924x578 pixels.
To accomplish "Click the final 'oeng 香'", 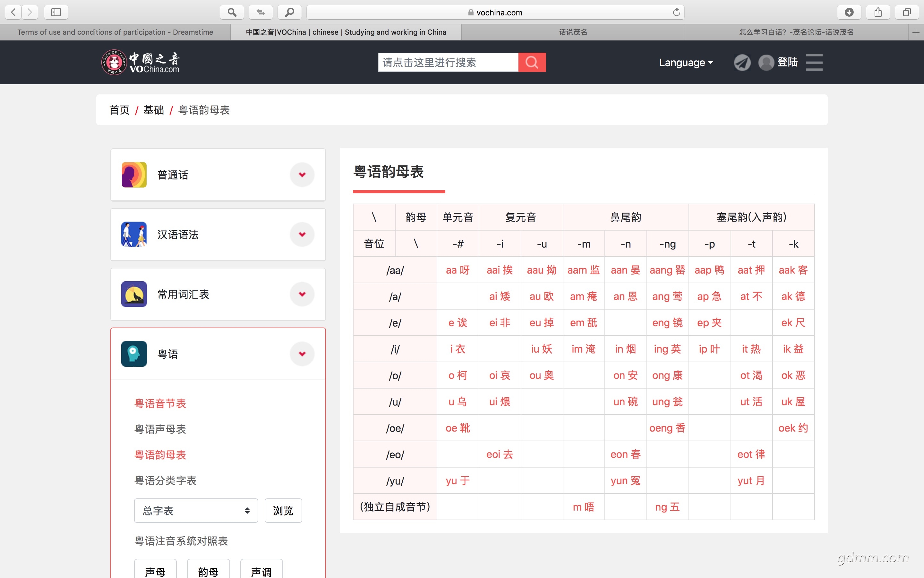I will [667, 428].
